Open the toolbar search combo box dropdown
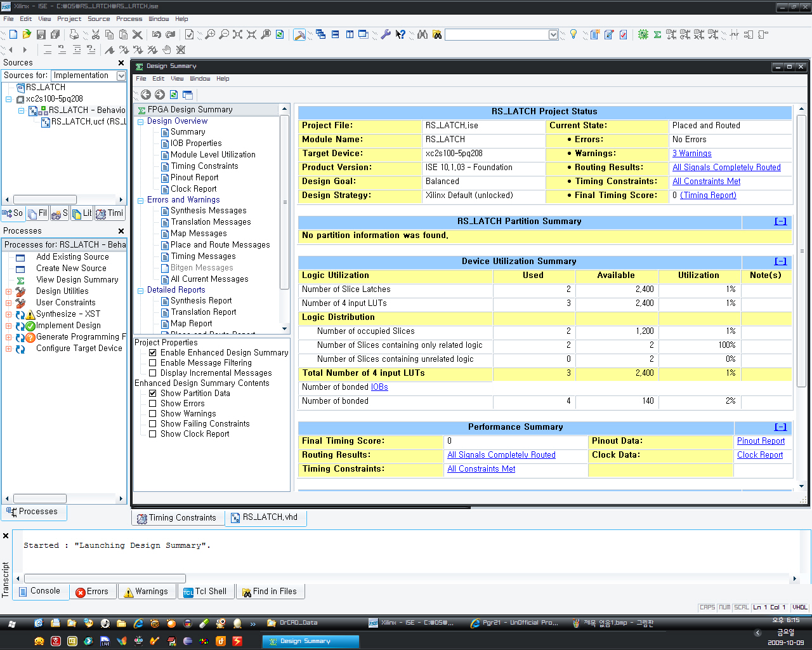 (x=553, y=34)
